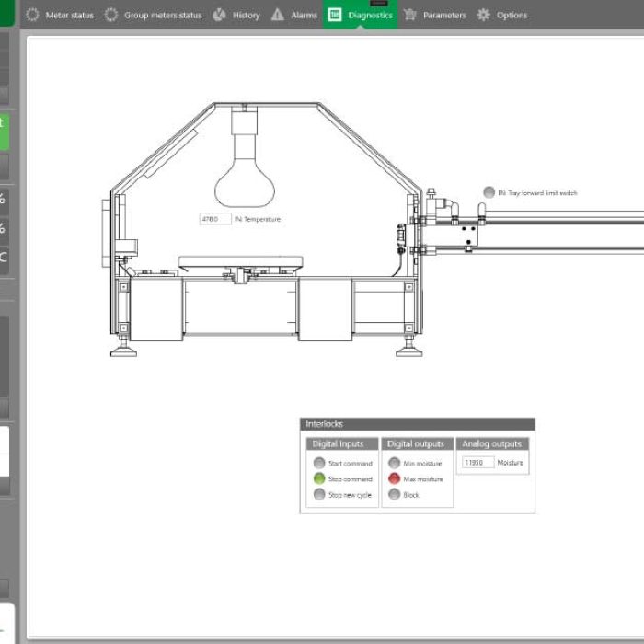
Task: Click the Parameters icon in top bar
Action: [x=410, y=15]
